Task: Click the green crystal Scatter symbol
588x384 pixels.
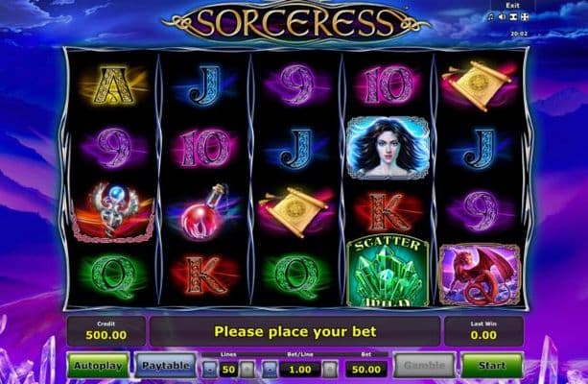Action: (388, 272)
